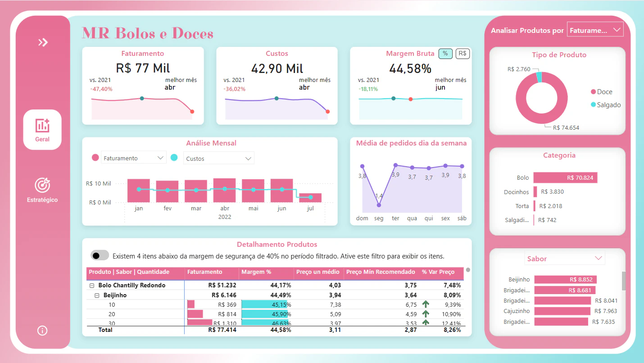Select the Bolo category bar
The width and height of the screenshot is (644, 363).
click(x=565, y=177)
